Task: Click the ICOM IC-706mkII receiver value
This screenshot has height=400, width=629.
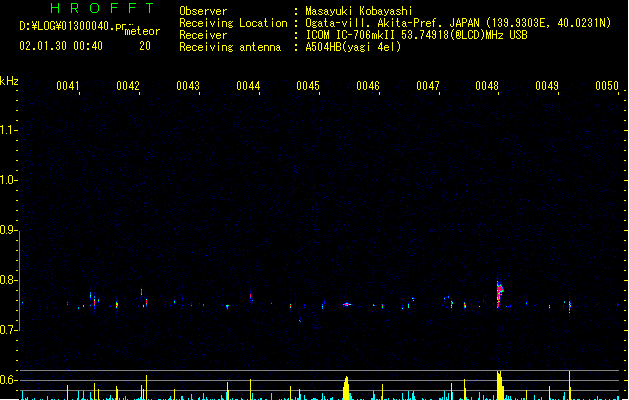Action: point(416,35)
